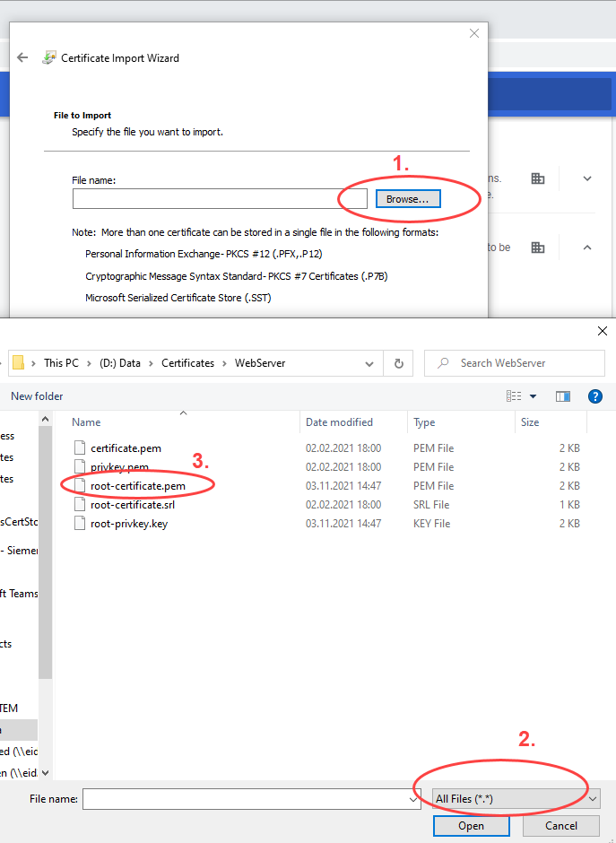Select the certificate.pem file
Viewport: 616px width, 843px height.
click(126, 448)
